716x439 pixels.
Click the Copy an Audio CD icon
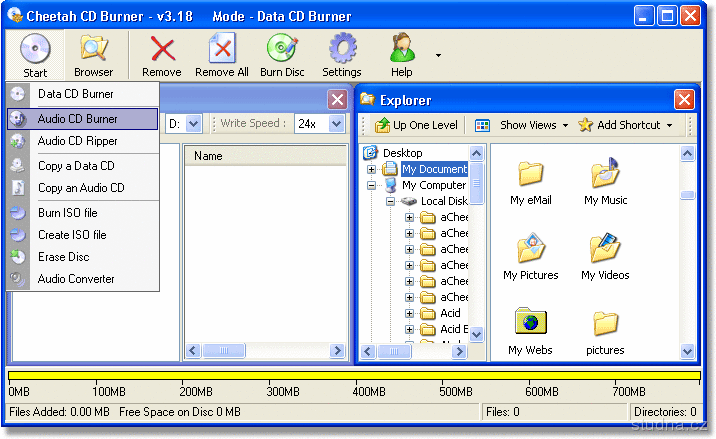coord(18,188)
